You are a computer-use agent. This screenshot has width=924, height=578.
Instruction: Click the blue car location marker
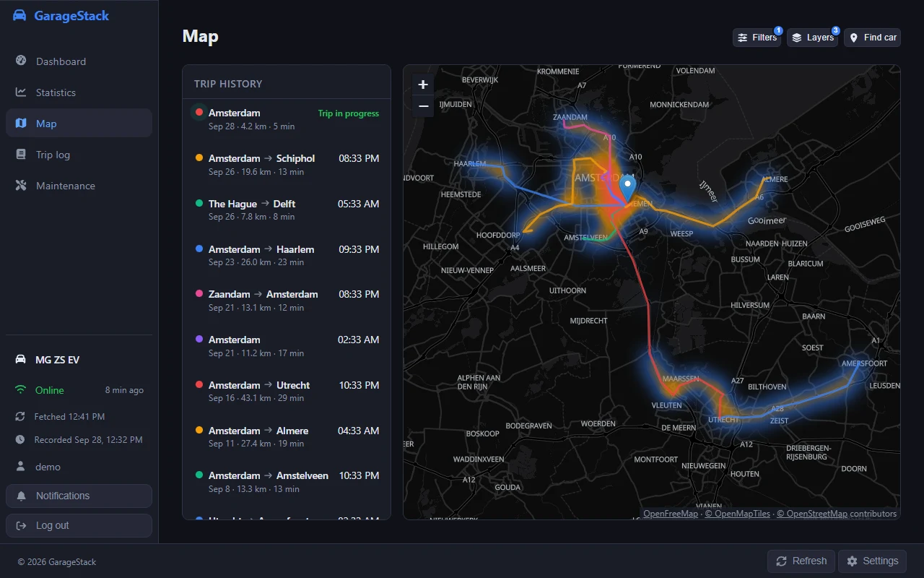(x=628, y=188)
